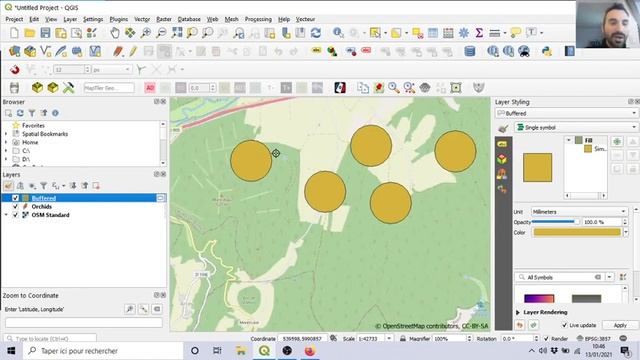Open File Explorer from the taskbar
Screen dimensions: 640x360
point(241,351)
